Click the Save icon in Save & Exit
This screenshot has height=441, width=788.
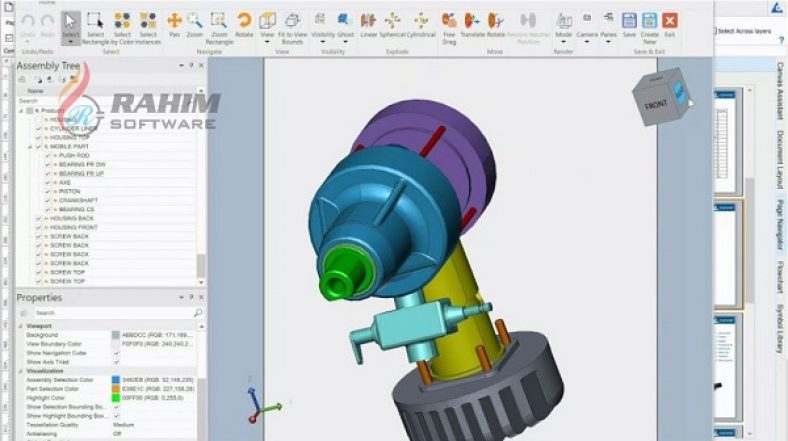pyautogui.click(x=629, y=25)
